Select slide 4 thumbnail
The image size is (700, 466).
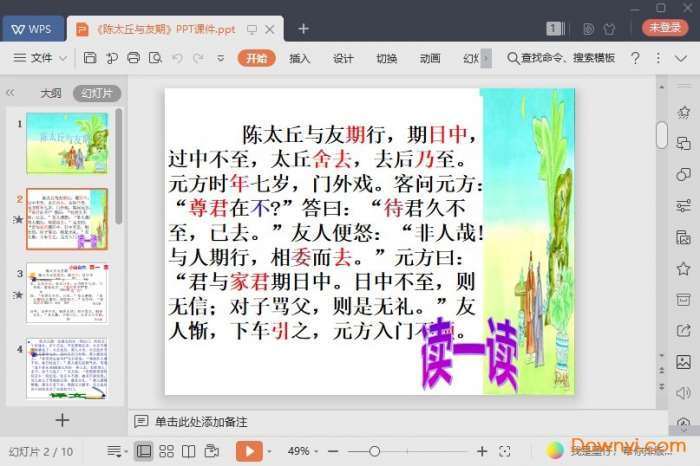pos(67,368)
